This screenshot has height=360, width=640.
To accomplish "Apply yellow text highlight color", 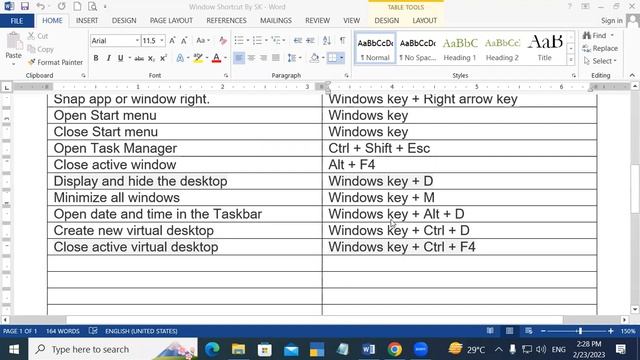I will coord(198,58).
